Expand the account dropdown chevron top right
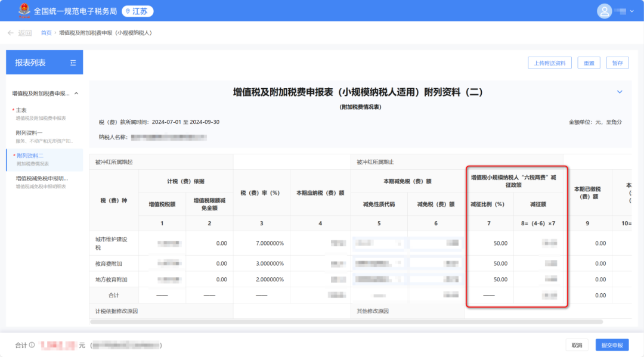 pos(633,10)
